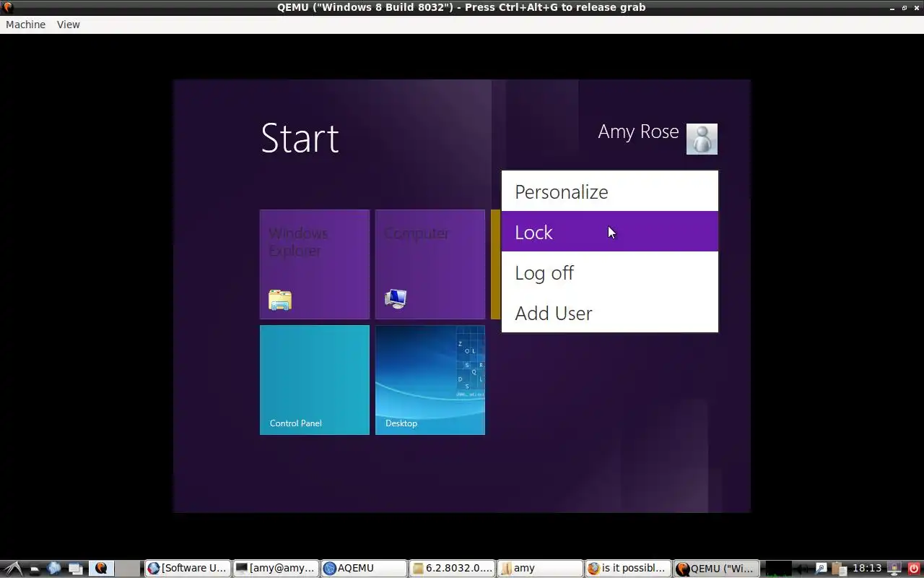Open the Control Panel tile

(315, 380)
